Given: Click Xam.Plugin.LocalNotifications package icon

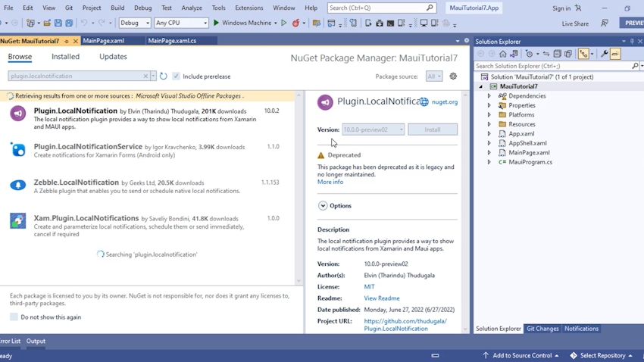Looking at the screenshot, I should [x=17, y=221].
